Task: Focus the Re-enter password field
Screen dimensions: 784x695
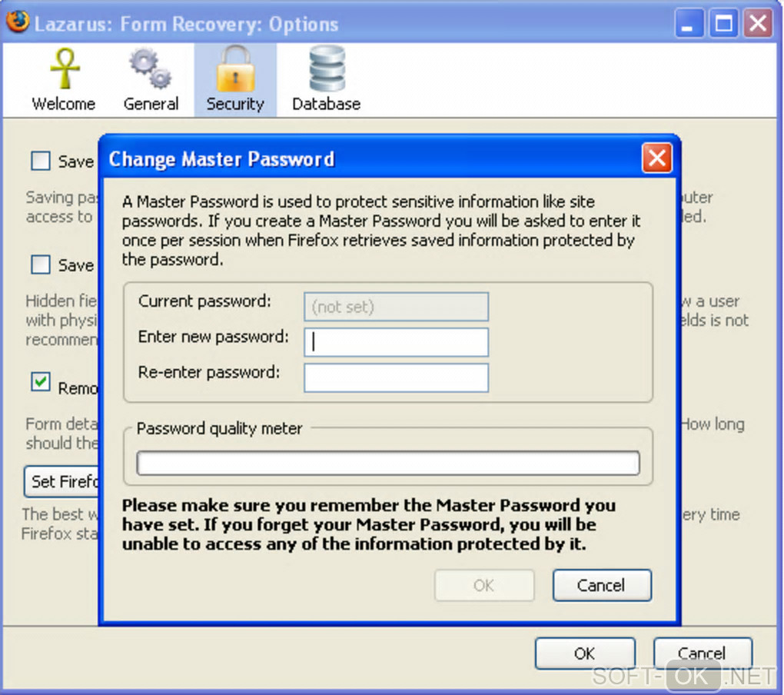Action: [396, 377]
